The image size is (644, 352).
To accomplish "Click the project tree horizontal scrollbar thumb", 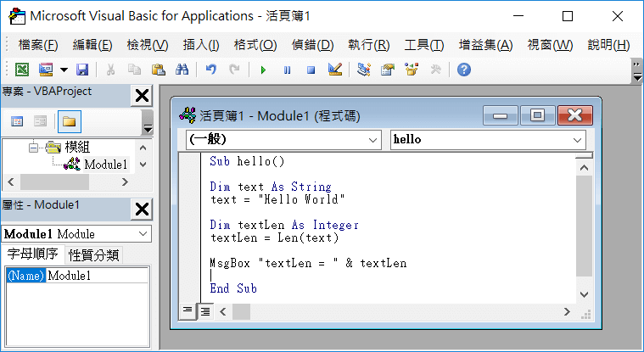I will [54, 182].
